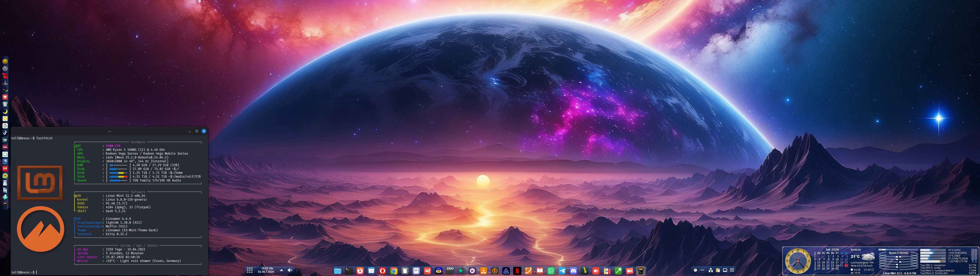Viewport: 980px width, 276px height.
Task: Open the crescent moon icon in left sidebar
Action: point(5,111)
